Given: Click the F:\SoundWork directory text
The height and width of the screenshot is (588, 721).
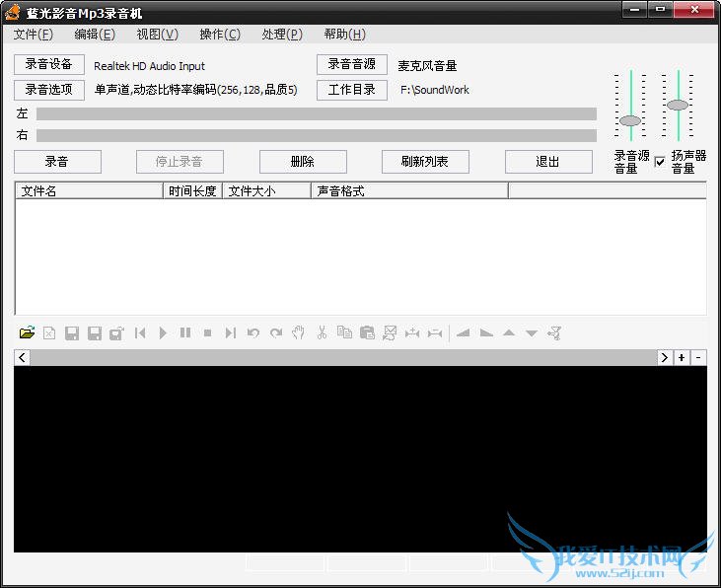Looking at the screenshot, I should (x=435, y=90).
